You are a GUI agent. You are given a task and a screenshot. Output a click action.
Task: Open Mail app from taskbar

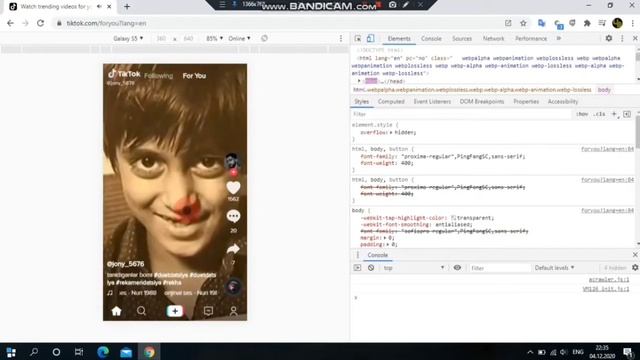point(126,352)
